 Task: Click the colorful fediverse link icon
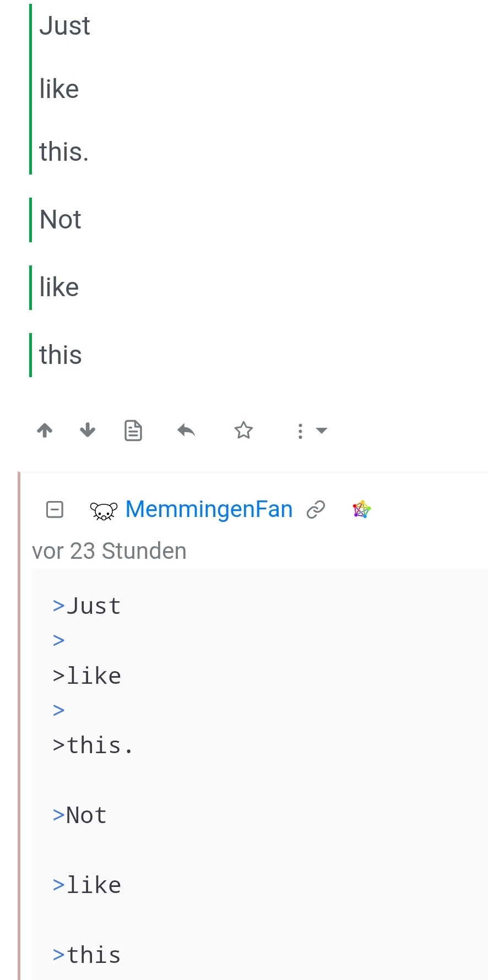tap(362, 510)
